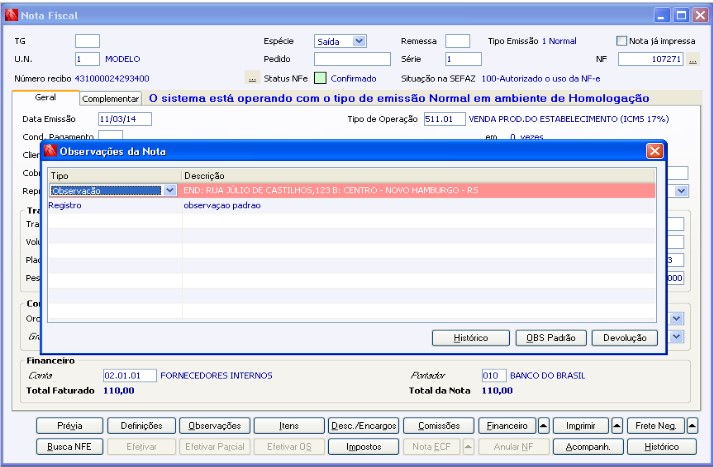Click the Histórico button in observations dialog
713x467 pixels.
pyautogui.click(x=471, y=338)
